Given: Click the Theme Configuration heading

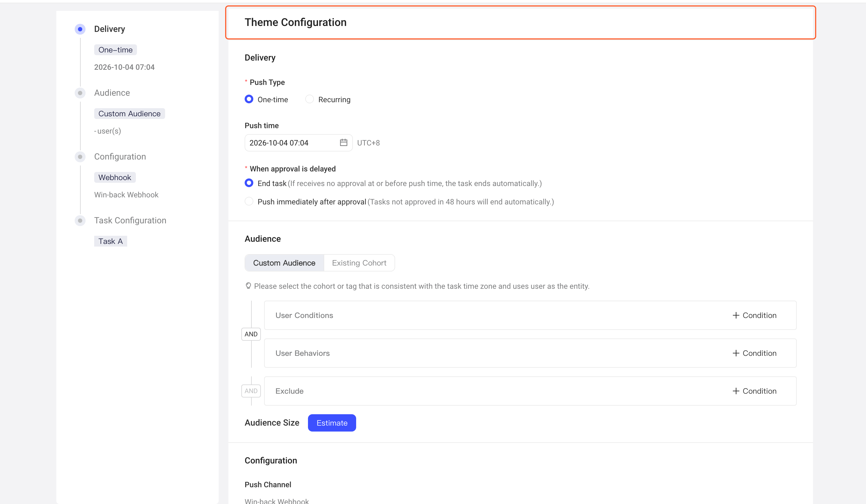Looking at the screenshot, I should [x=296, y=22].
